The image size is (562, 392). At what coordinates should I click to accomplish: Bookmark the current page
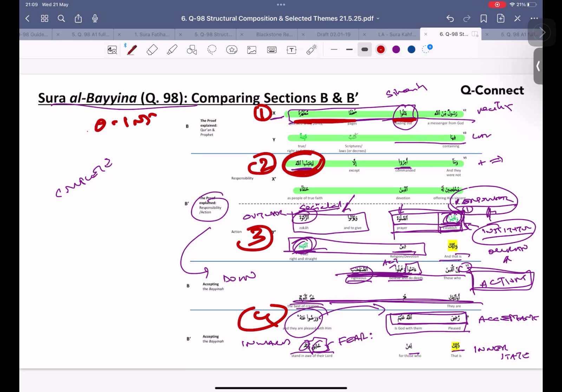coord(484,19)
